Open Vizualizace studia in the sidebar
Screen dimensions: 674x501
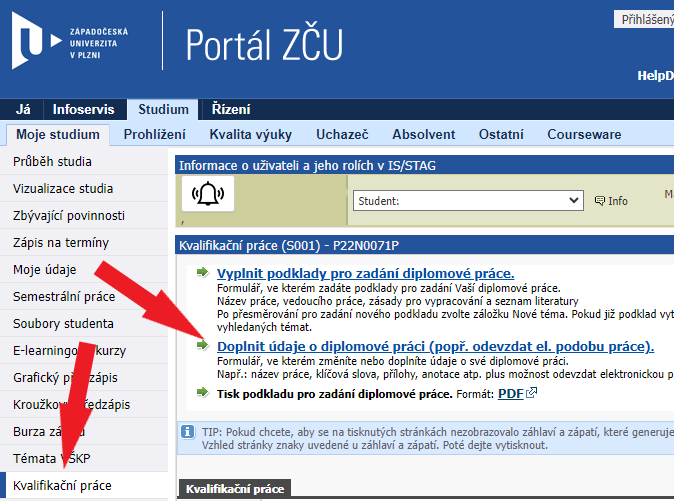tap(84, 189)
